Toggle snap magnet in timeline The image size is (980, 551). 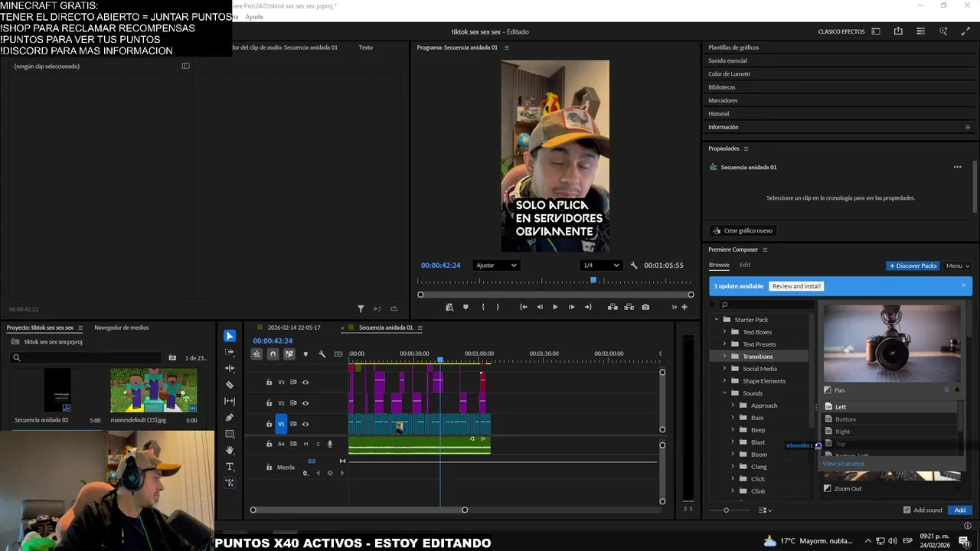tap(273, 354)
